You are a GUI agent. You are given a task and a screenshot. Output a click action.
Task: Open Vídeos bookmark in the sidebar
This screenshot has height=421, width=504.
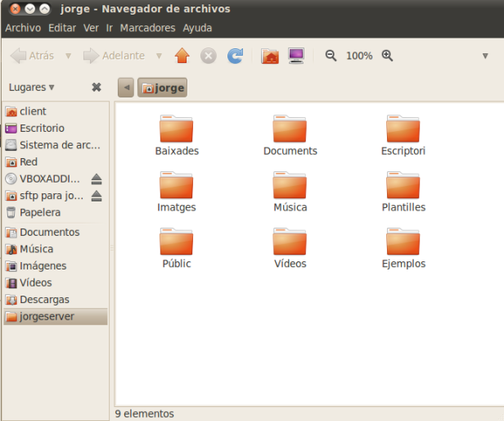(56, 283)
